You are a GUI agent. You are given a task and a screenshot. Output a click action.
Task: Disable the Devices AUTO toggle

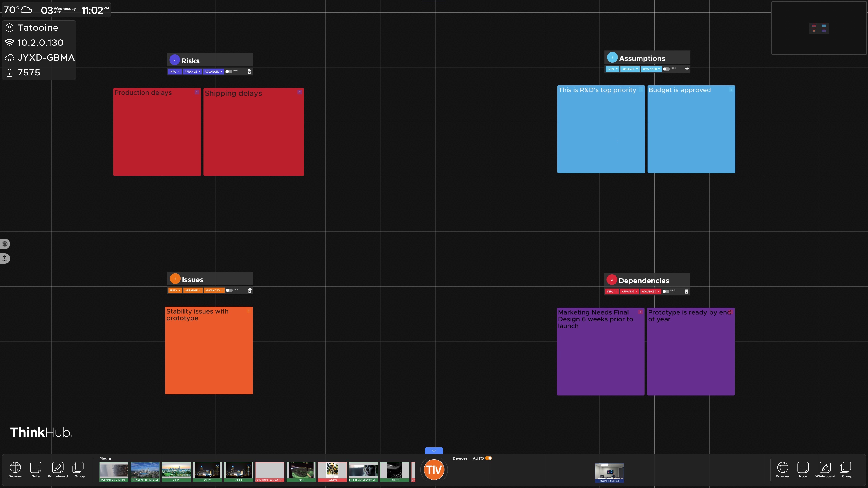pos(488,458)
